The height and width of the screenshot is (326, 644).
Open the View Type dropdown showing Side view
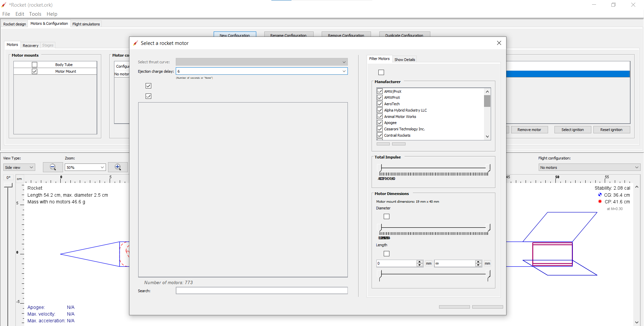(19, 167)
